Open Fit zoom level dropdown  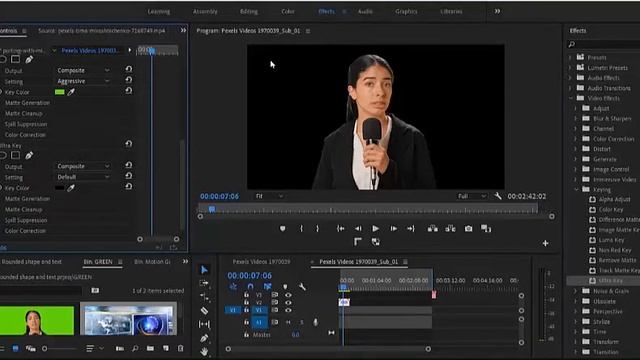[x=269, y=196]
